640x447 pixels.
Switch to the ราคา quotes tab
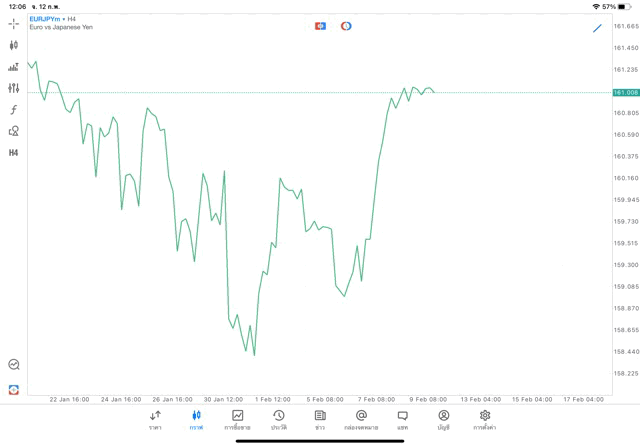point(155,420)
